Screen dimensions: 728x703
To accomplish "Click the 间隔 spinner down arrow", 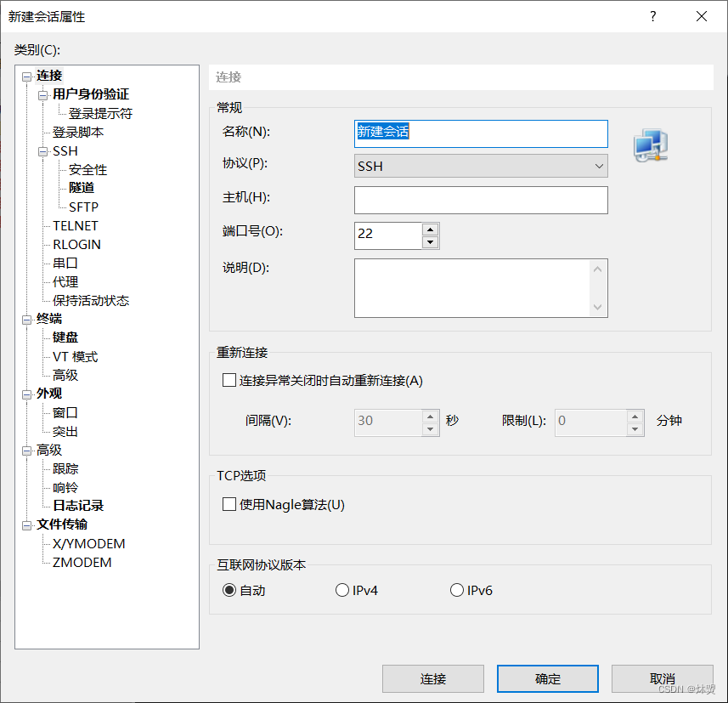I will click(x=431, y=429).
